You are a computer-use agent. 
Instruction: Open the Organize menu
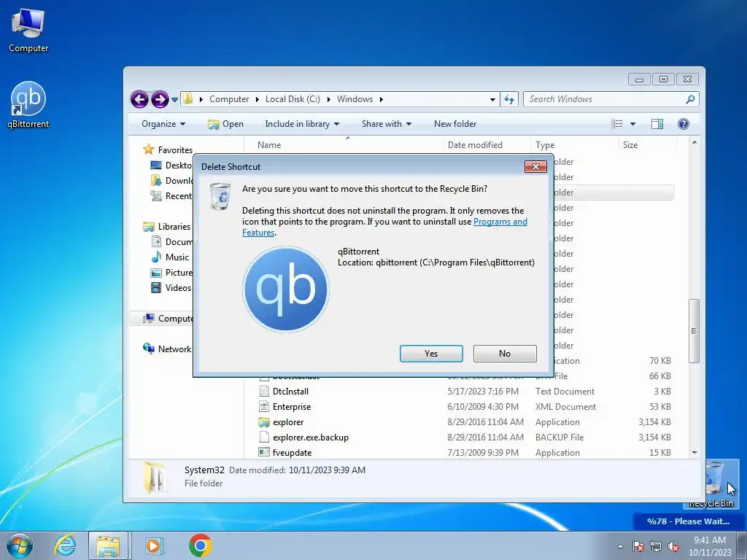[163, 124]
